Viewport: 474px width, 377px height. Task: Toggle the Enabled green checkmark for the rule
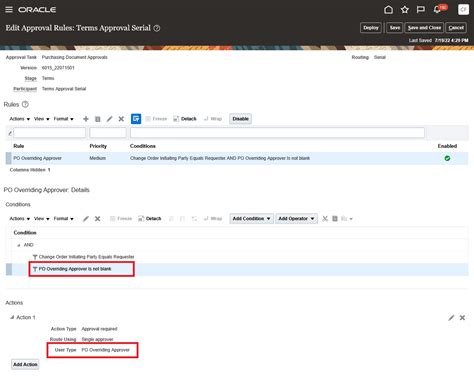coord(447,158)
